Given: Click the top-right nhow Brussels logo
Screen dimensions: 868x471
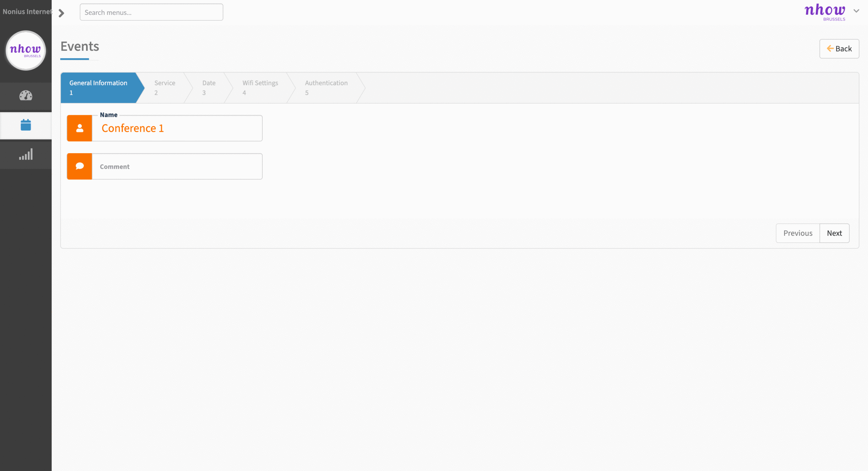Looking at the screenshot, I should (825, 12).
